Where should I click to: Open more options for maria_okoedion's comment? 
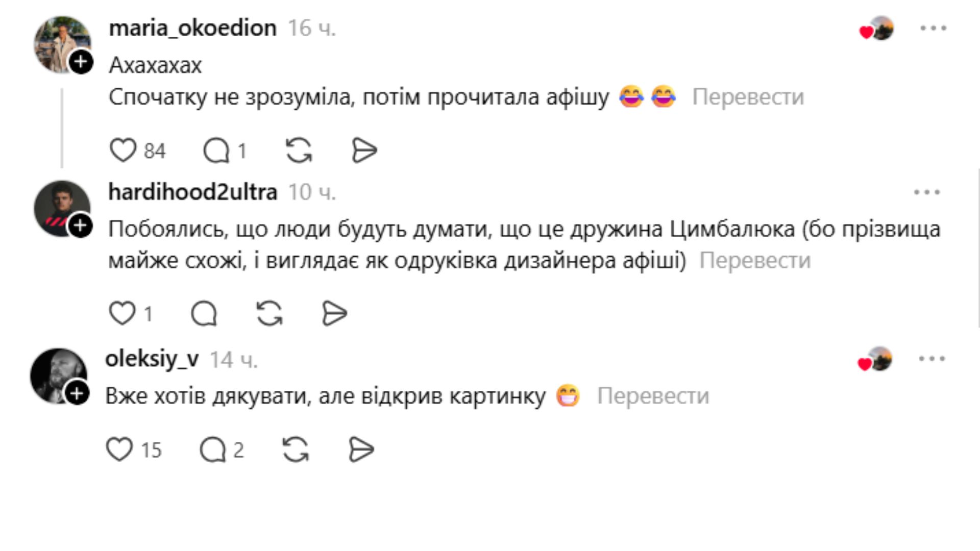coord(933,29)
